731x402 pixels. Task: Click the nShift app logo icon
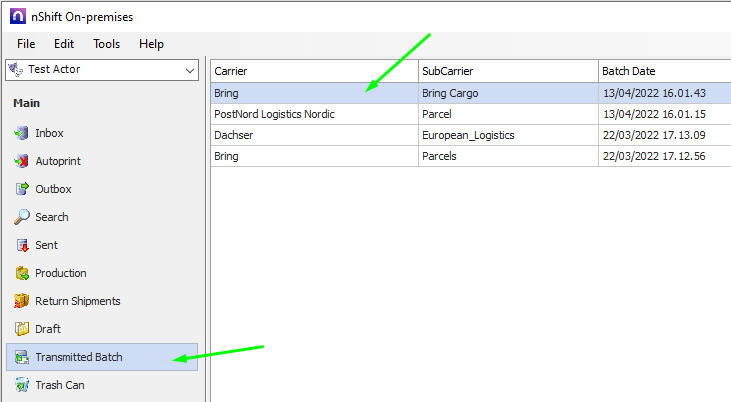click(17, 17)
